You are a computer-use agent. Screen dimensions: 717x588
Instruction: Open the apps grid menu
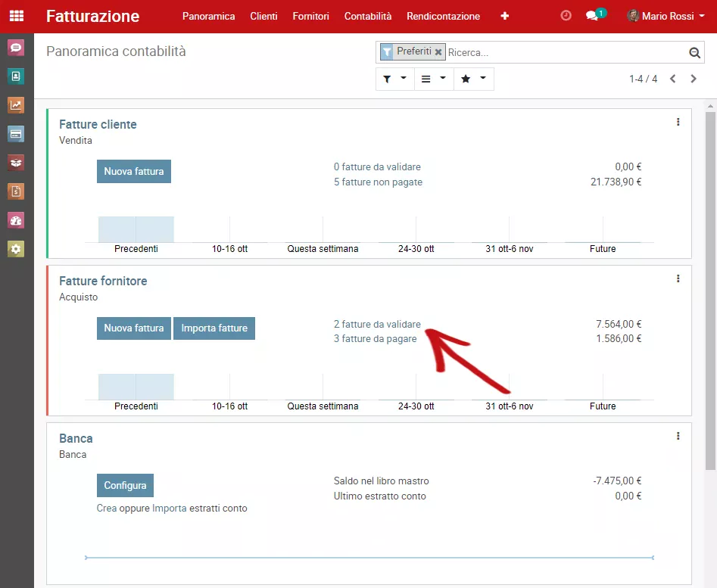17,16
